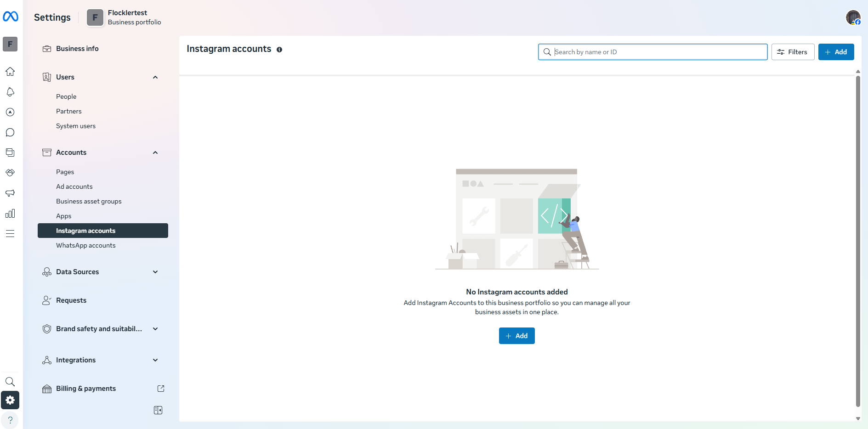868x429 pixels.
Task: Open the F business portfolio switcher in left rail
Action: tap(10, 44)
